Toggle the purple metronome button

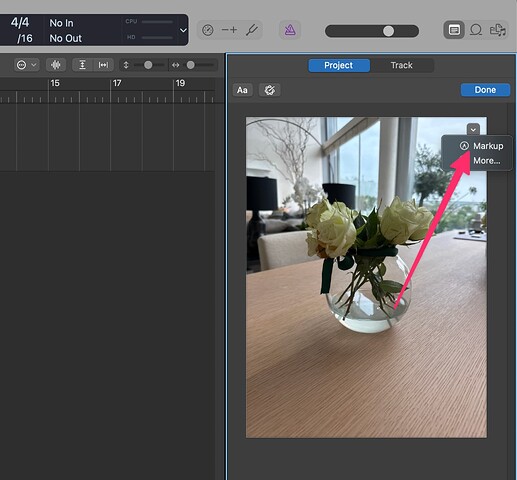(x=290, y=30)
